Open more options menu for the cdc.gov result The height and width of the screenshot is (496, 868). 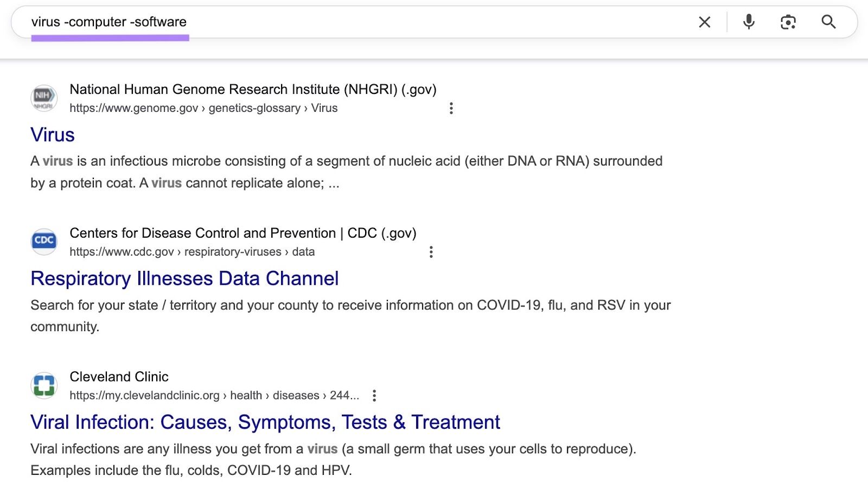tap(431, 252)
